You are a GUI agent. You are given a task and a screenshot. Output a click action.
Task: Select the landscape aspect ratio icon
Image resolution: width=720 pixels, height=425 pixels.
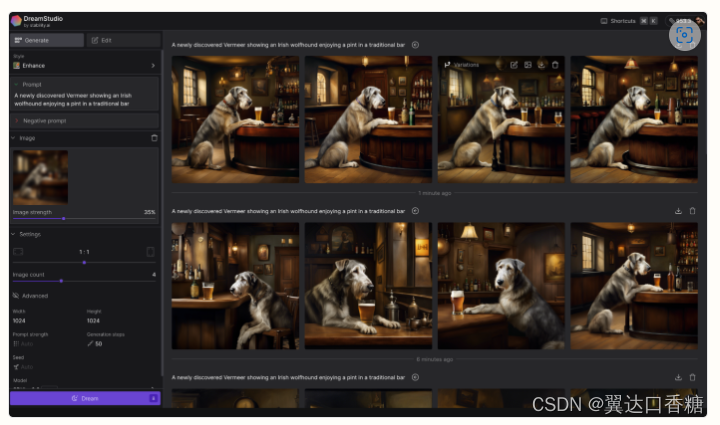click(18, 252)
